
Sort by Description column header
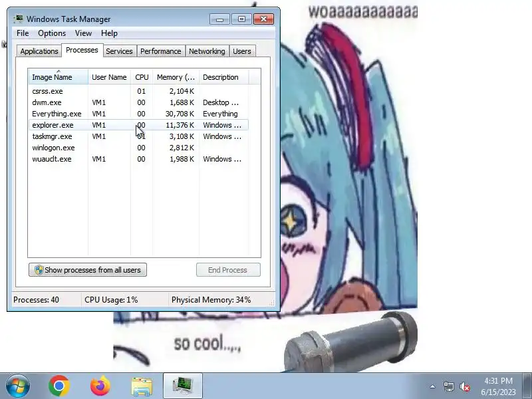(224, 76)
